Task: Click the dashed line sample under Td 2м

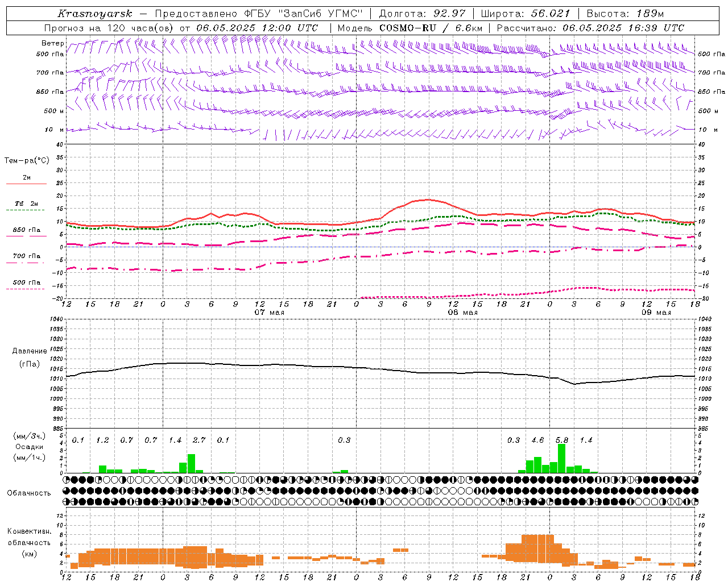Action: pos(26,210)
